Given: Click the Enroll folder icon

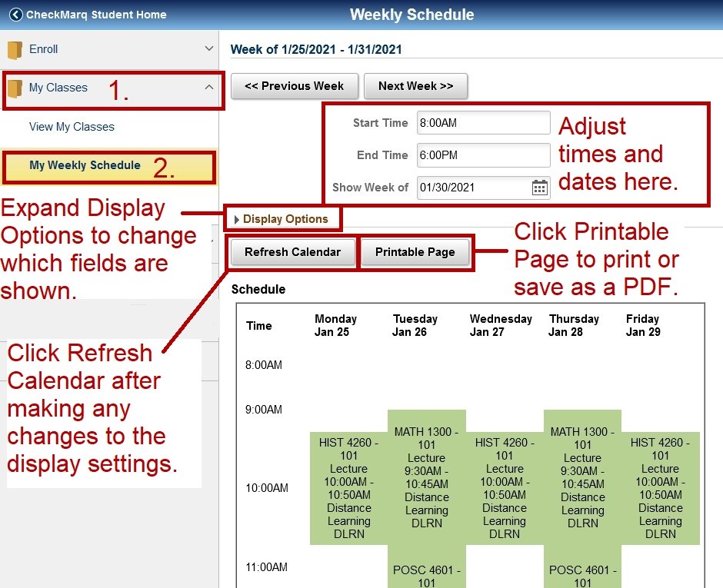Looking at the screenshot, I should [15, 50].
